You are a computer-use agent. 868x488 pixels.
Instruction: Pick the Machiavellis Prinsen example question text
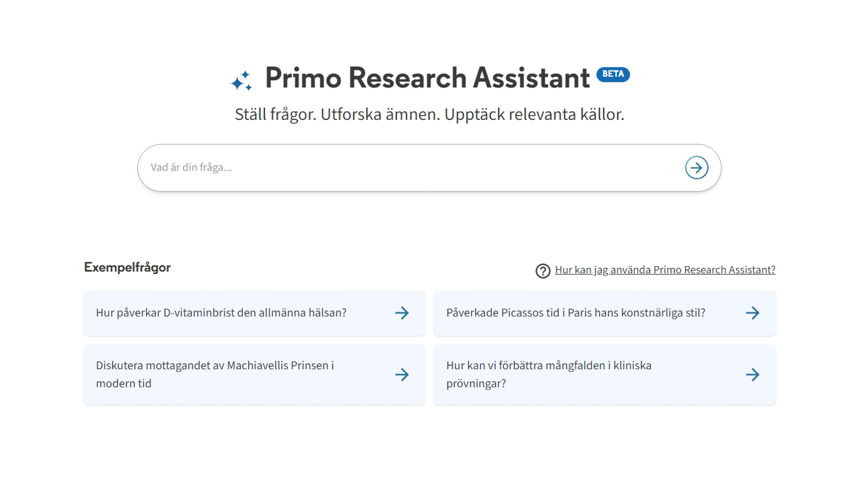pos(214,366)
